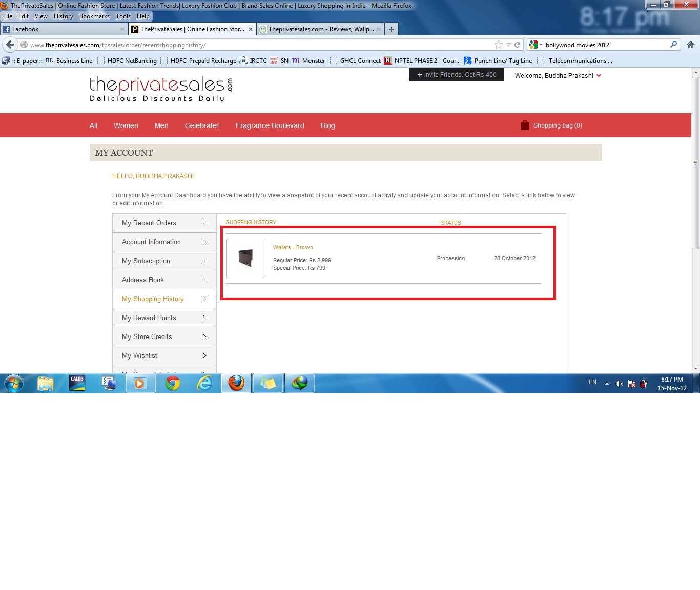Open a new tab with plus button
This screenshot has height=590, width=700.
point(392,29)
